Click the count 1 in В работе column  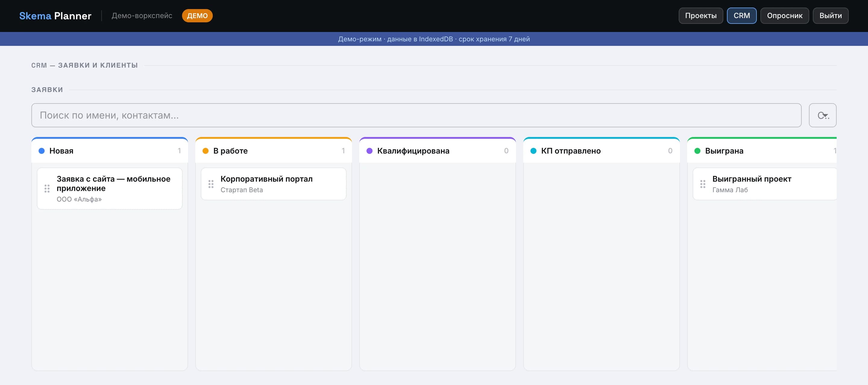[x=343, y=151]
